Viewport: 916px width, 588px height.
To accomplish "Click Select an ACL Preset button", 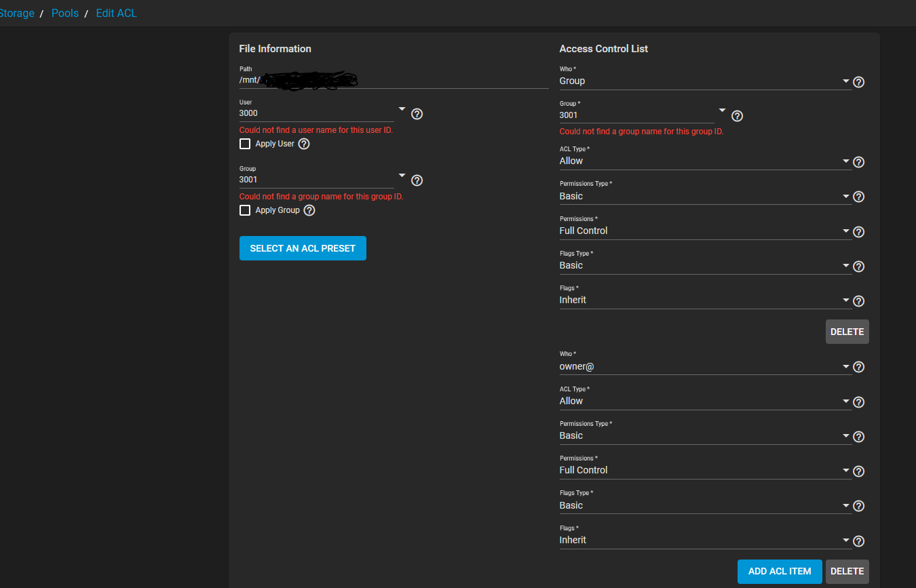I will [303, 248].
